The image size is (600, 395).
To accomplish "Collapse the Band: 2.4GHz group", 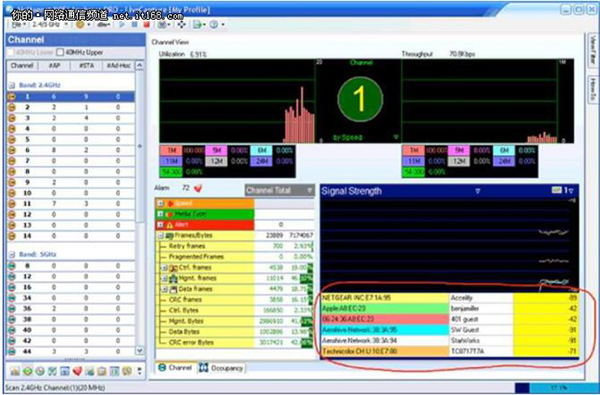I will coord(12,85).
